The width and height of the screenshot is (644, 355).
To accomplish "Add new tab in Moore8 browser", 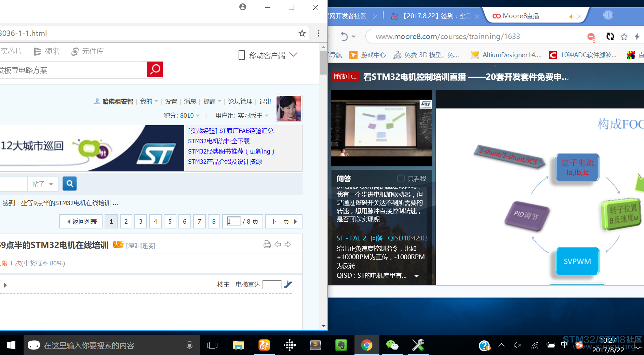I will pyautogui.click(x=608, y=15).
